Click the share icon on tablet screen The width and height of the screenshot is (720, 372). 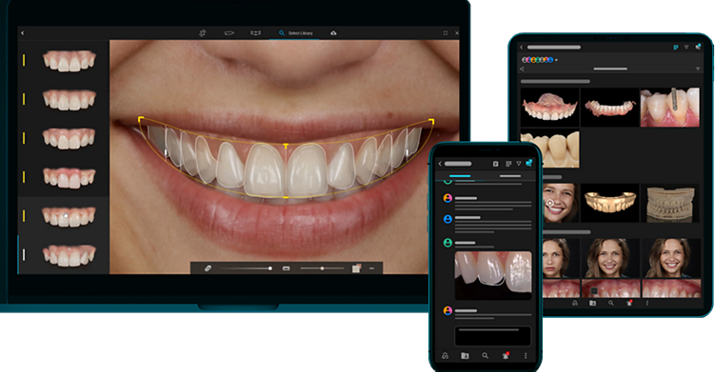522,69
